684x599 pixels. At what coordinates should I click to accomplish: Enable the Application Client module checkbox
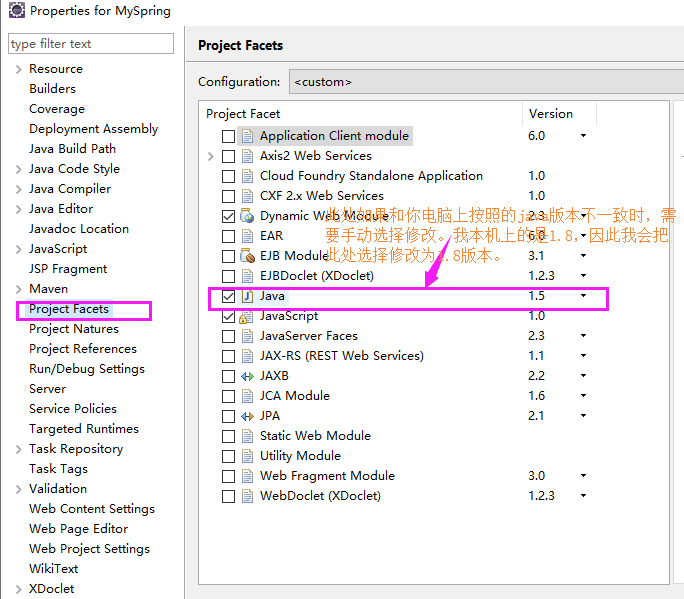228,137
